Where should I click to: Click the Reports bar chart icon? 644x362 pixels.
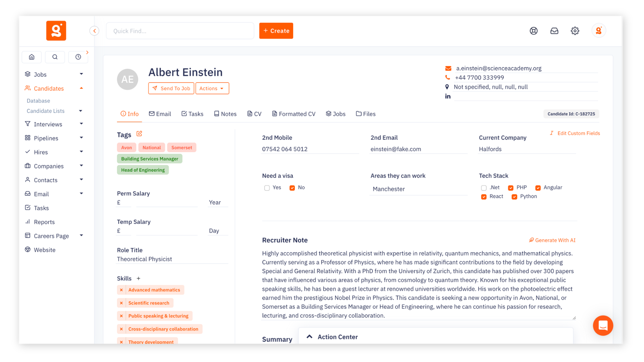coord(28,222)
